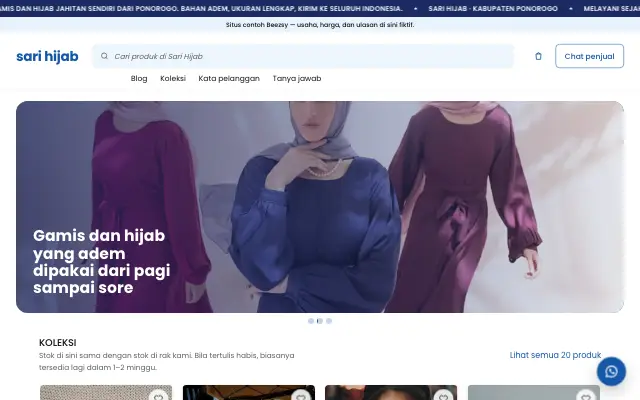The height and width of the screenshot is (400, 640).
Task: Favorite the first product card with heart icon
Action: tap(158, 396)
